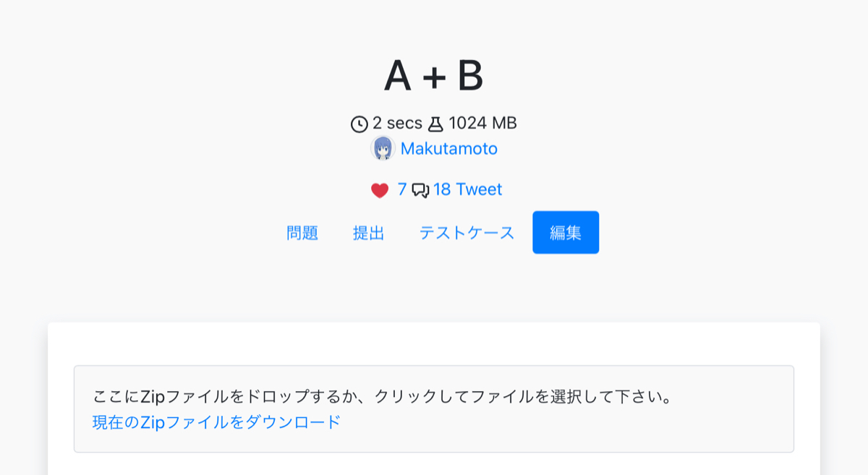Download the current Zip file
The image size is (868, 475).
[215, 420]
